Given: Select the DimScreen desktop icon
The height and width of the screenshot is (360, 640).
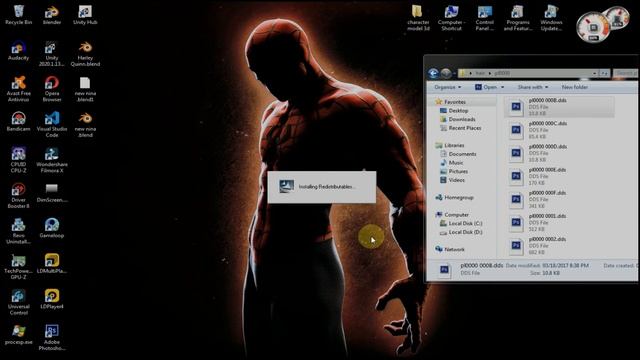Looking at the screenshot, I should pyautogui.click(x=52, y=193).
